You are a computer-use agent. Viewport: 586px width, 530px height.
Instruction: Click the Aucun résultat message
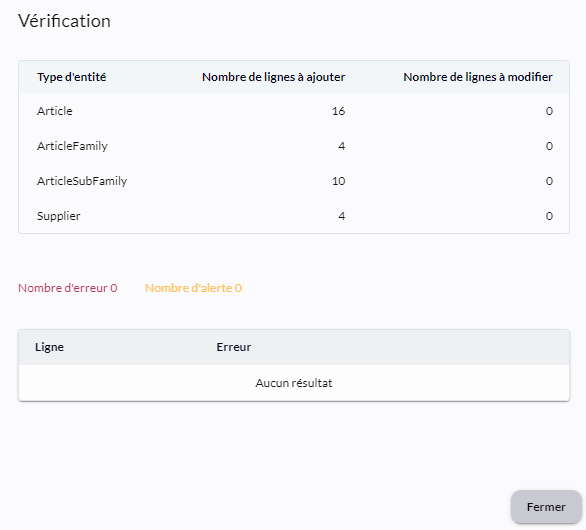tap(294, 383)
